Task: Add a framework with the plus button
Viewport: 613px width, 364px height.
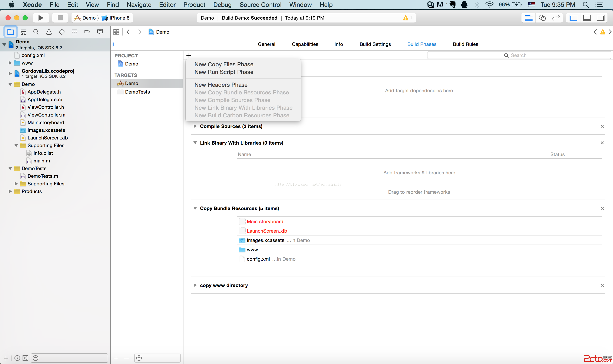Action: 243,192
